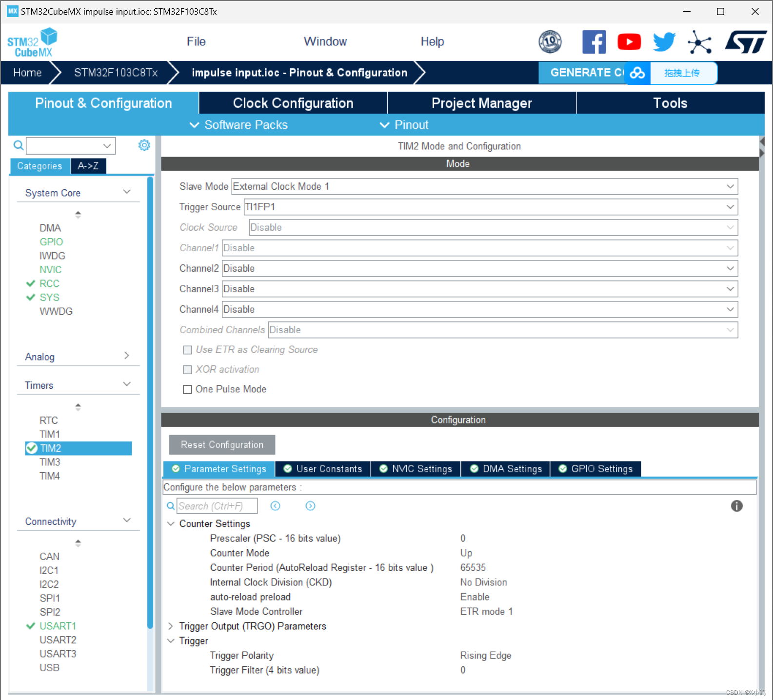Open the YouTube icon link
This screenshot has height=700, width=773.
(x=629, y=42)
